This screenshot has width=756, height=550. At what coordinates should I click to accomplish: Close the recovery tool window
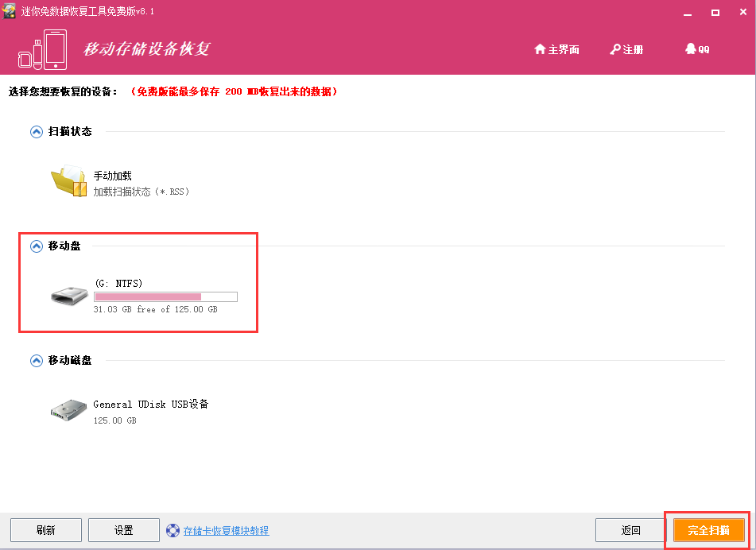coord(743,12)
